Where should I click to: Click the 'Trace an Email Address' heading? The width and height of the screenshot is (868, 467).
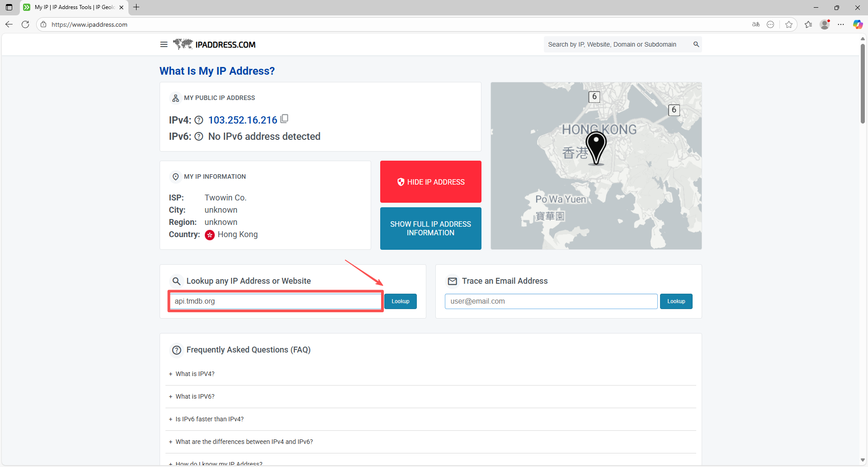pyautogui.click(x=505, y=281)
